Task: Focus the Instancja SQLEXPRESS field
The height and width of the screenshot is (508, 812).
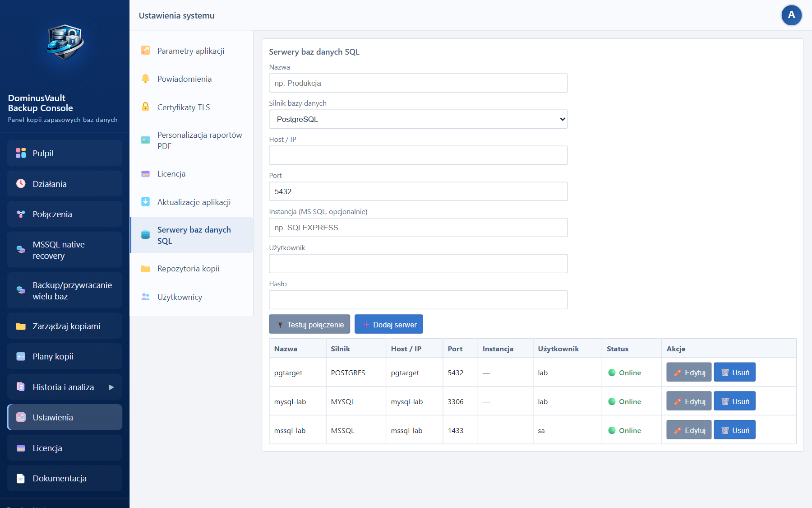Action: (418, 228)
